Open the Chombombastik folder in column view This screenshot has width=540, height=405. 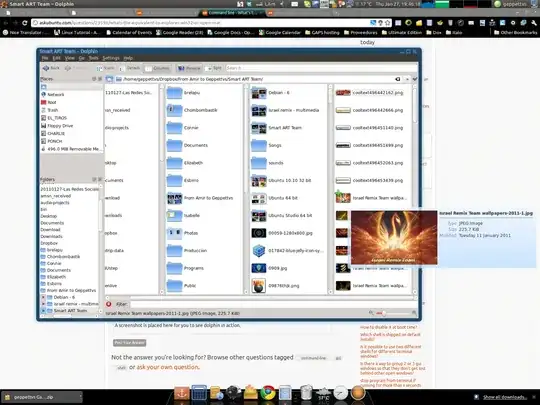pyautogui.click(x=192, y=110)
